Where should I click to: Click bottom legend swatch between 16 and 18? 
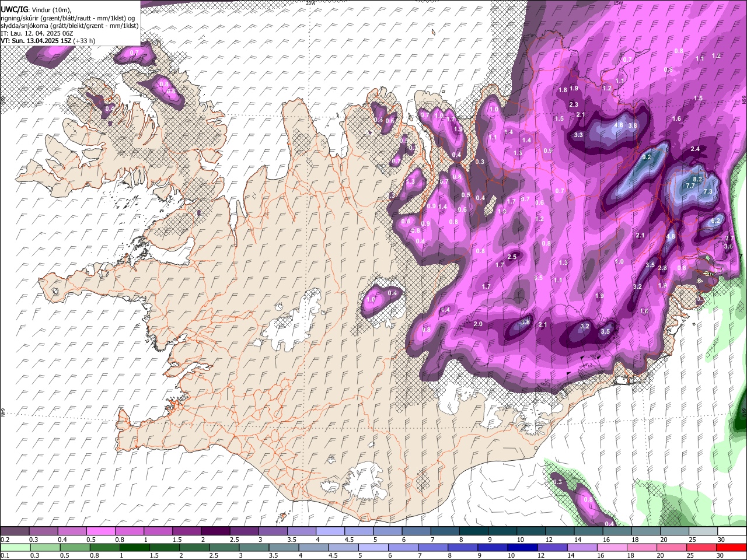(612, 547)
